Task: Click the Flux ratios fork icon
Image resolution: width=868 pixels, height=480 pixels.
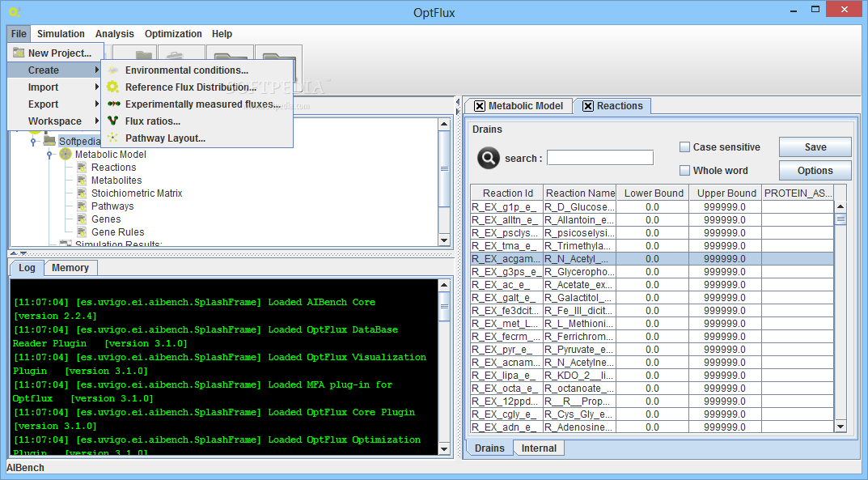Action: point(113,121)
